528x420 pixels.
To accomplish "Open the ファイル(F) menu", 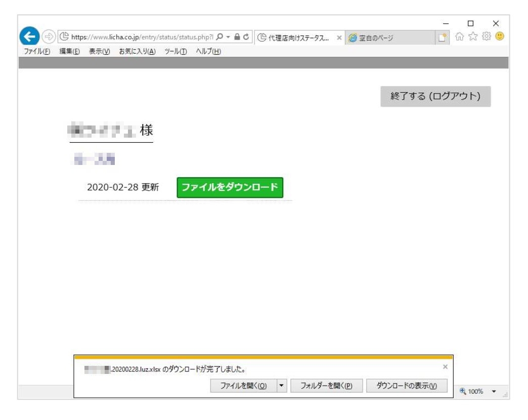I will tap(37, 51).
